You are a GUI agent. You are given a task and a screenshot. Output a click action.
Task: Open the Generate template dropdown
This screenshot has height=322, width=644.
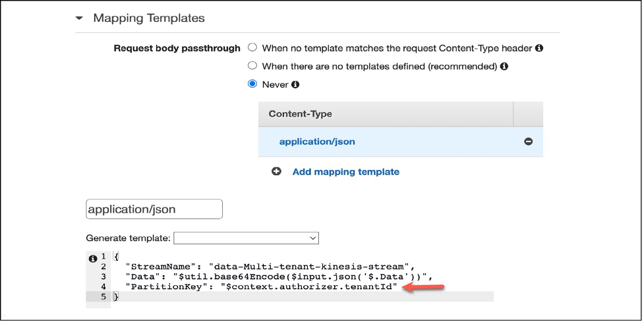click(246, 238)
